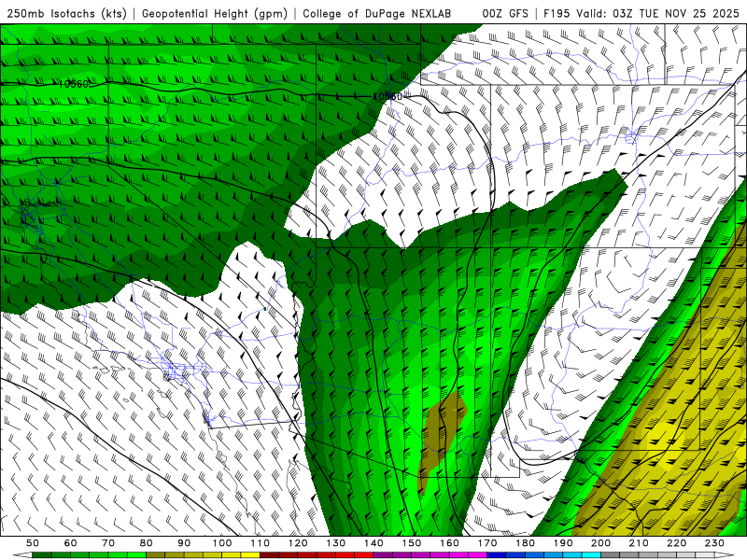Click the 170 value on the color scale
Image resolution: width=747 pixels, height=560 pixels.
[x=487, y=543]
